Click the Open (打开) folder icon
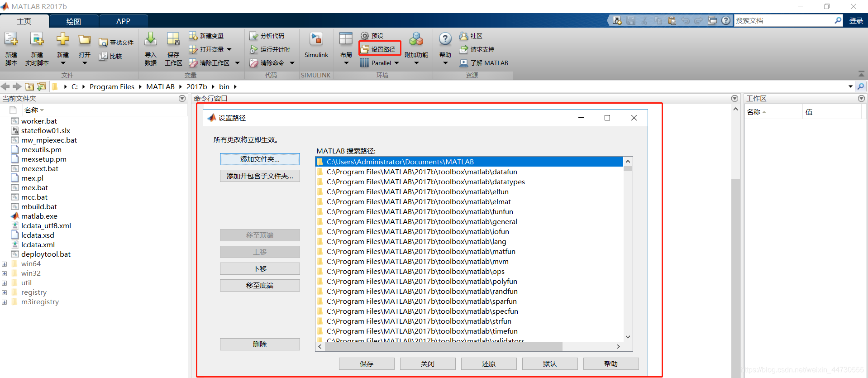The image size is (868, 378). point(84,39)
